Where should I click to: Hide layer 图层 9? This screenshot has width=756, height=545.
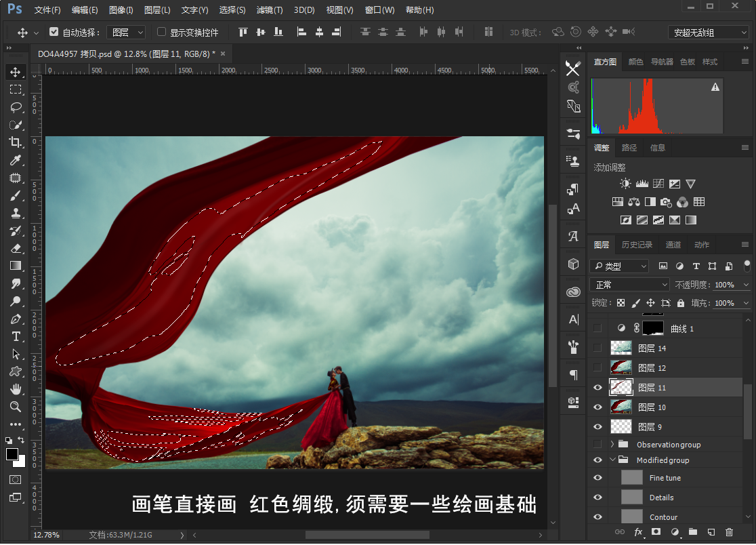(x=598, y=427)
